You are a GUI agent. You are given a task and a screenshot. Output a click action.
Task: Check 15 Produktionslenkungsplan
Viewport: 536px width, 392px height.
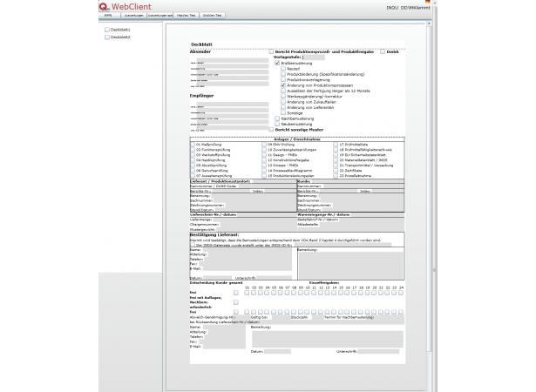[264, 176]
